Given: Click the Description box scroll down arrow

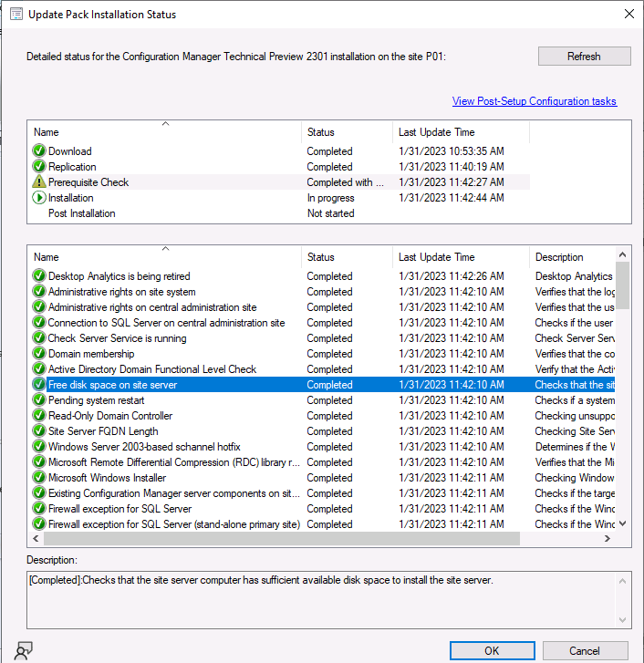Looking at the screenshot, I should (622, 620).
